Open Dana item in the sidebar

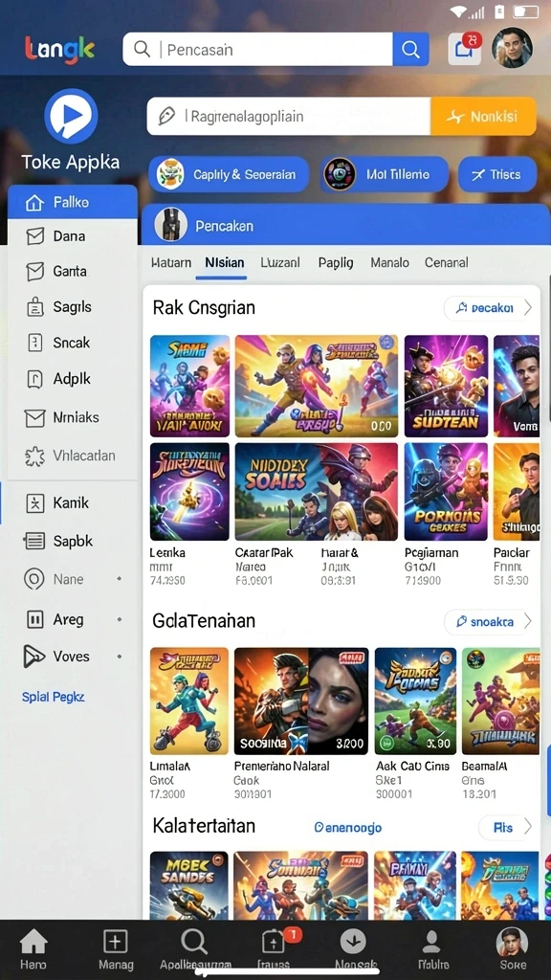point(73,236)
